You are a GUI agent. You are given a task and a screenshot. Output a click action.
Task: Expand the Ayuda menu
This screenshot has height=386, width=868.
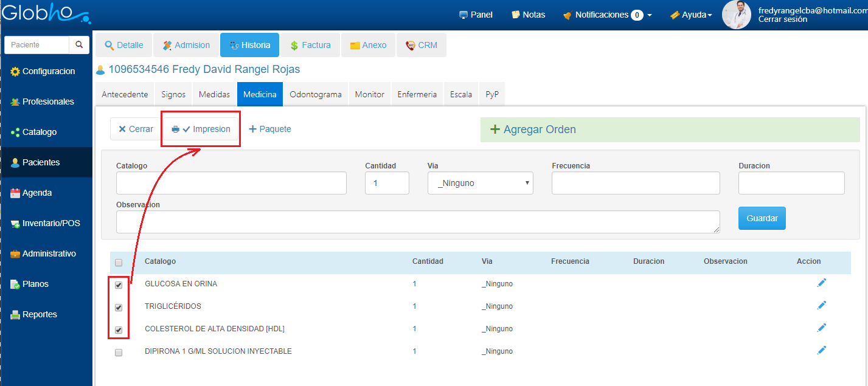[x=691, y=15]
